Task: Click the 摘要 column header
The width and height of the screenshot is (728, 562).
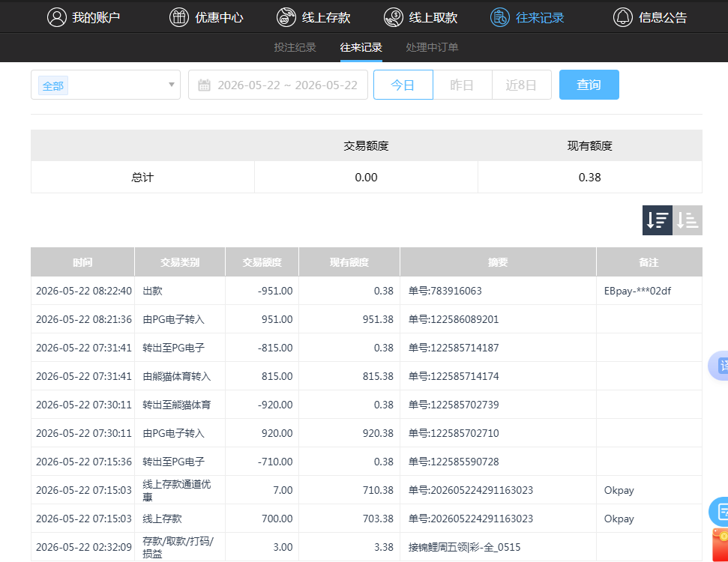Action: click(x=498, y=262)
